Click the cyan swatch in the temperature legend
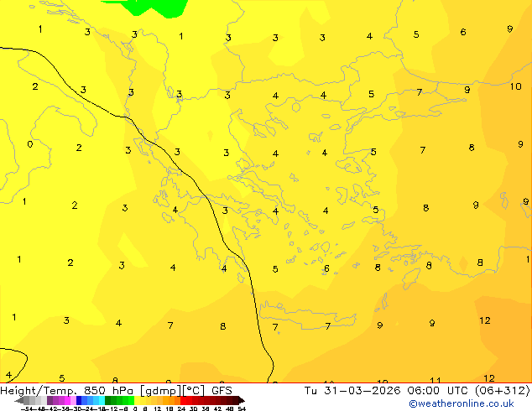This screenshot has width=532, height=411. pos(102,400)
